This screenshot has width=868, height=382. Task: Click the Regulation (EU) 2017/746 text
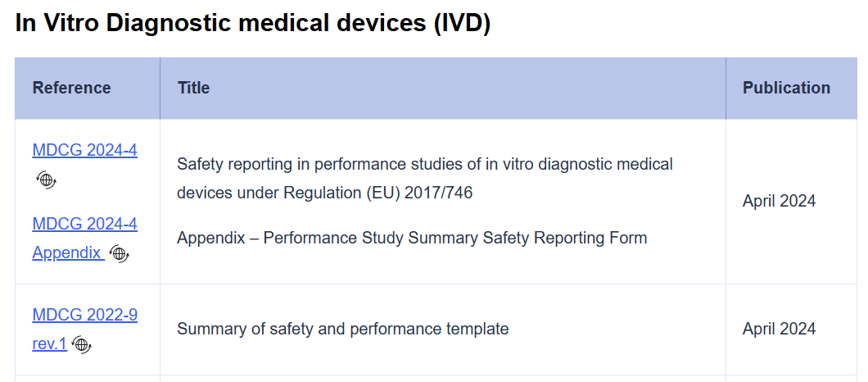378,193
